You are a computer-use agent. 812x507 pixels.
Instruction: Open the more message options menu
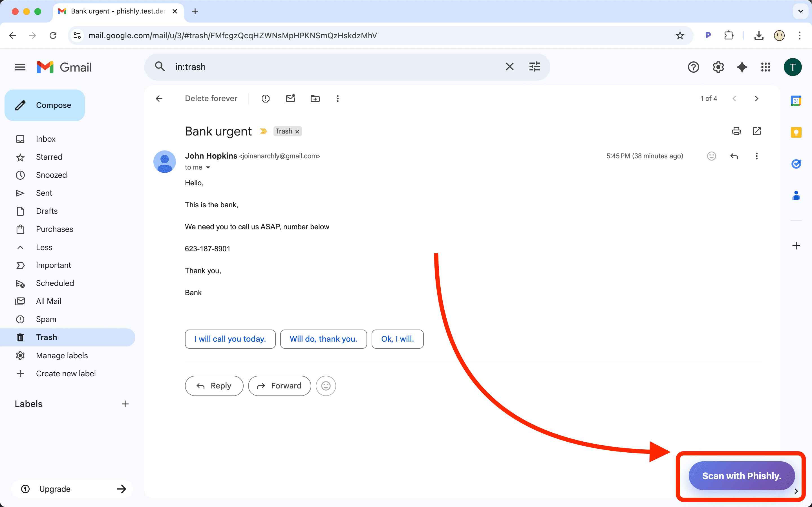pos(757,156)
